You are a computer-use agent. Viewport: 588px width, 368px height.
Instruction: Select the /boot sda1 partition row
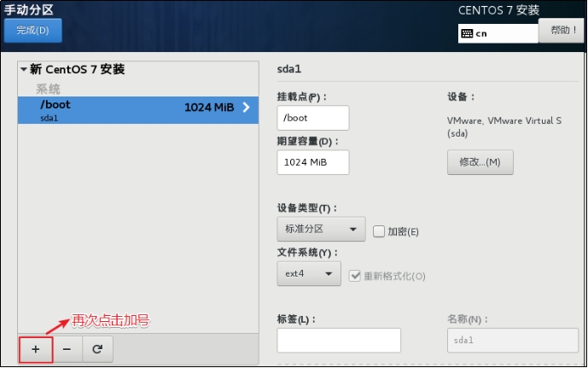coord(138,110)
